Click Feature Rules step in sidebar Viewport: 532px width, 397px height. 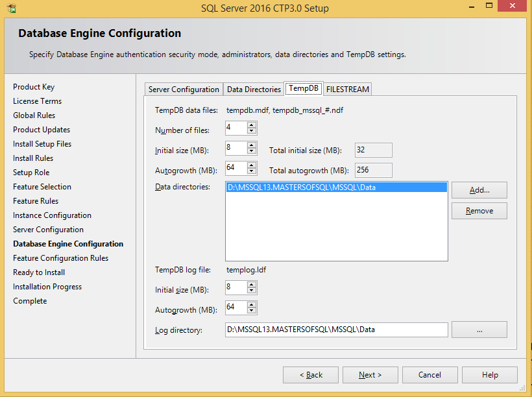tap(36, 201)
